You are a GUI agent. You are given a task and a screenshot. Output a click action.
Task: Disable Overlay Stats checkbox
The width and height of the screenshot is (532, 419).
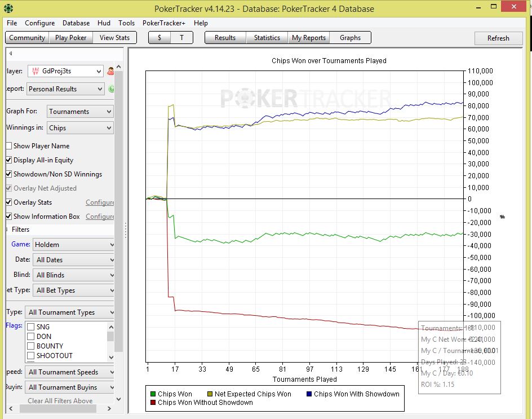pos(9,202)
